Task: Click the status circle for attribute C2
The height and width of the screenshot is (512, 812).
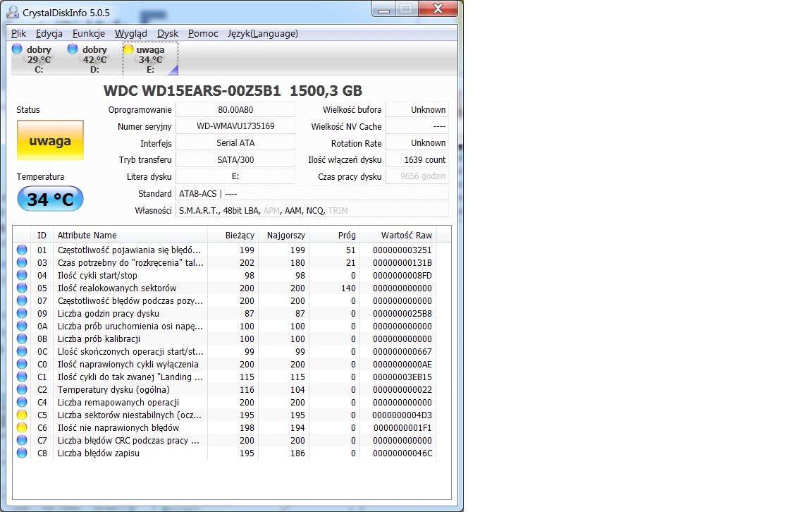Action: point(22,390)
